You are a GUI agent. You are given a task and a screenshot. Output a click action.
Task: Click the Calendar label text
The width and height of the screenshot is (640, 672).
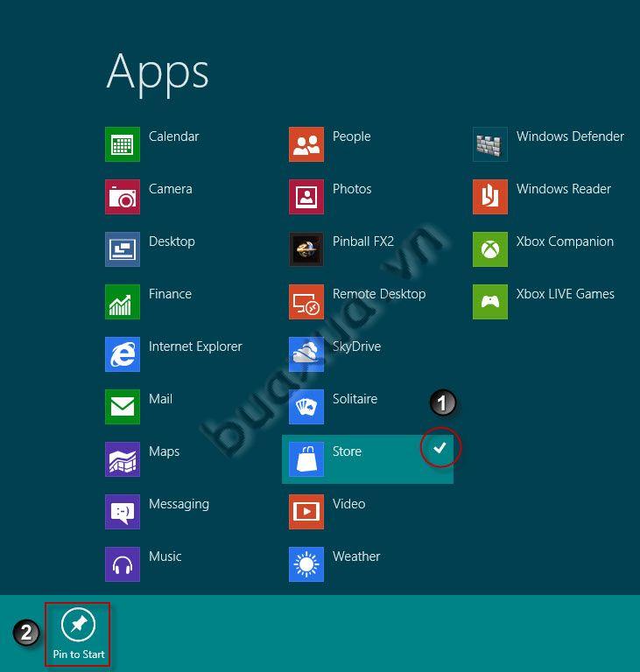click(173, 136)
